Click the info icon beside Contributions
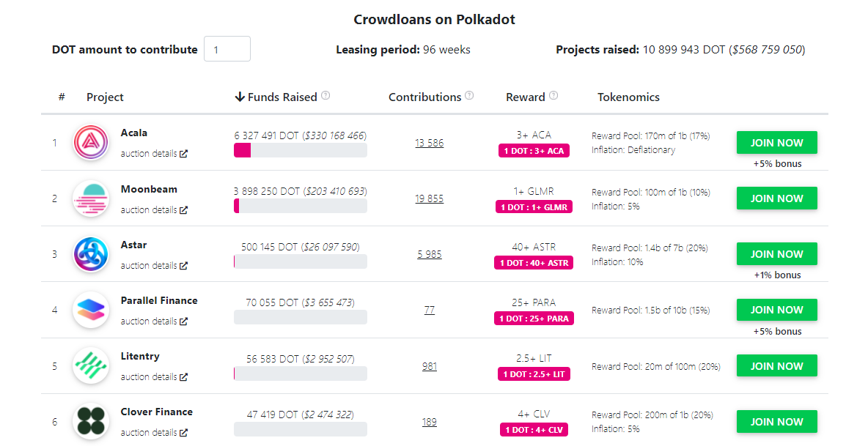The height and width of the screenshot is (446, 868). [470, 94]
